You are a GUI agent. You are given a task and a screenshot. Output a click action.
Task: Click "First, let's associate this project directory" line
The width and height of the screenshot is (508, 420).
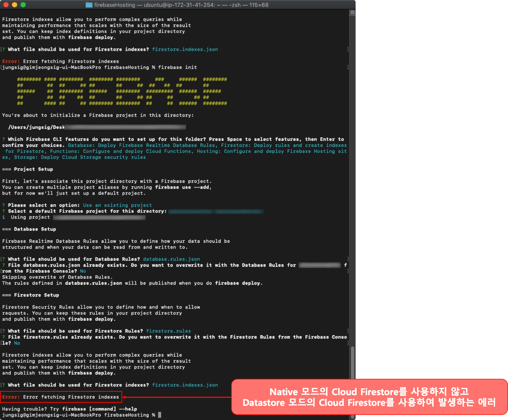[107, 181]
